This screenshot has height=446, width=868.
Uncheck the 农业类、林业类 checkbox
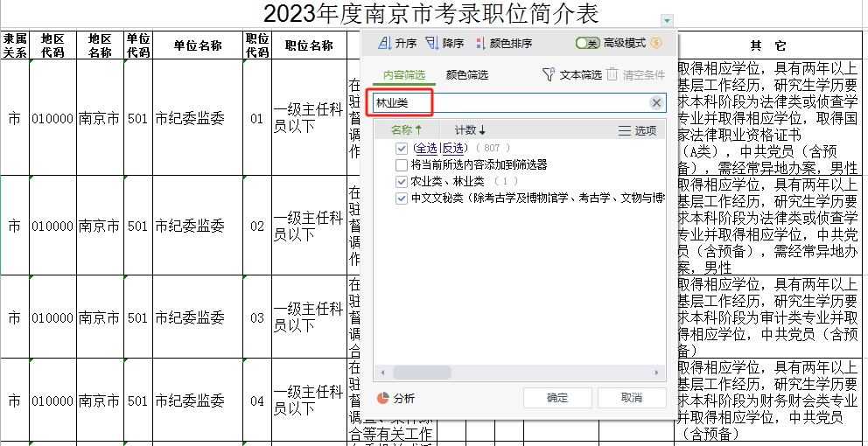point(402,181)
